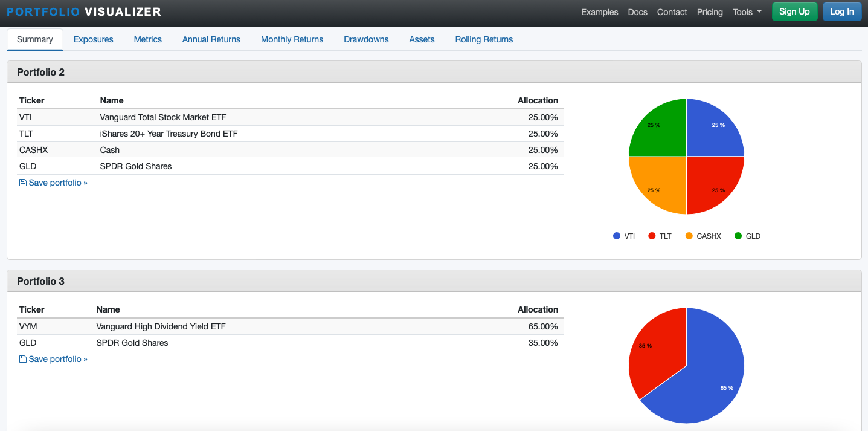Click the Cash name cell
Image resolution: width=868 pixels, height=431 pixels.
(110, 150)
